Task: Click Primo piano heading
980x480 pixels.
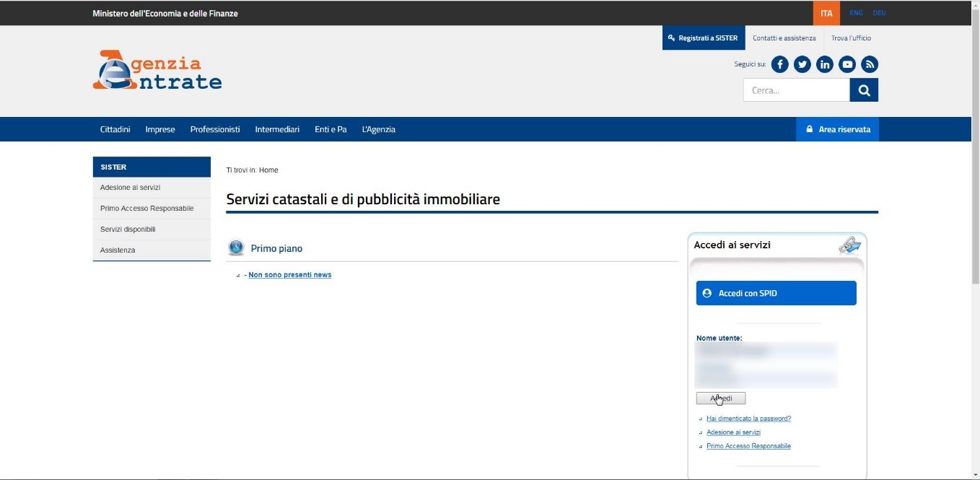Action: pos(276,248)
